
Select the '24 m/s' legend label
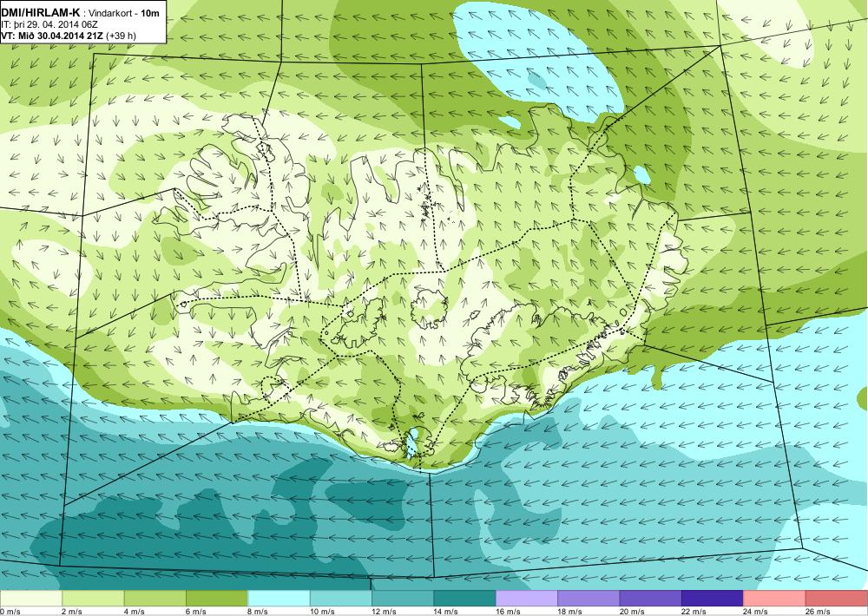(756, 612)
